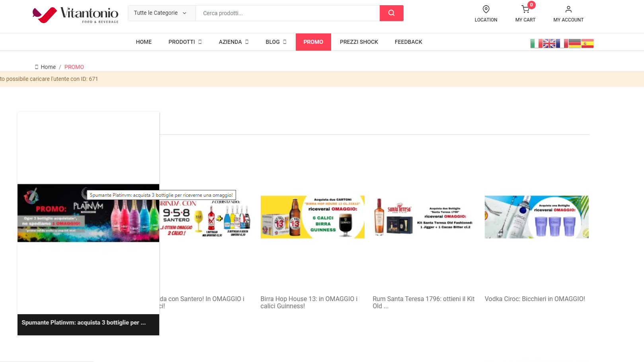Screen dimensions: 644x362
Task: Click the home icon in breadcrumb
Action: click(x=37, y=67)
